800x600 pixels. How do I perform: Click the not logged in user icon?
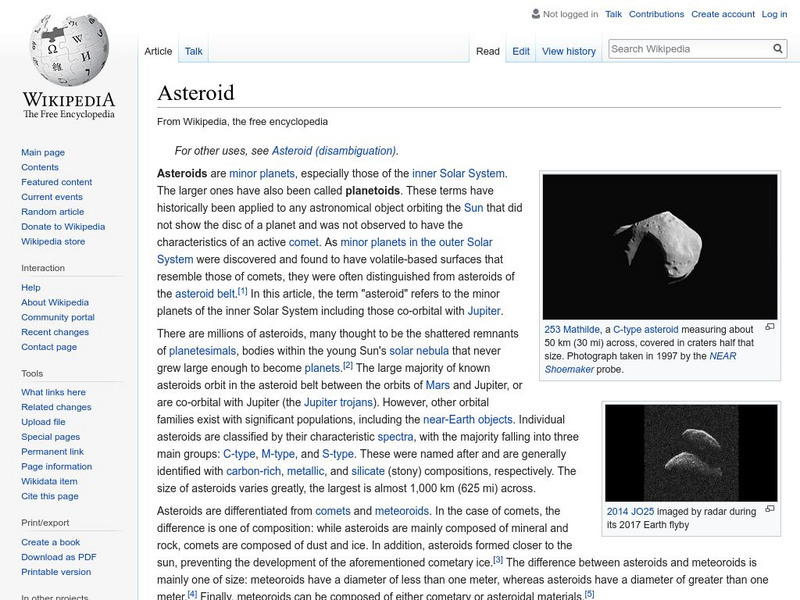pyautogui.click(x=536, y=14)
